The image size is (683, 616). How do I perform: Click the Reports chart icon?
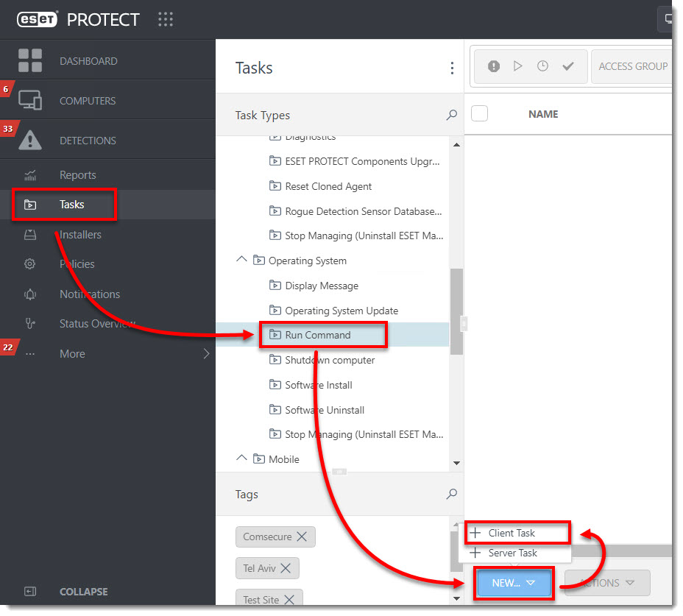(30, 175)
